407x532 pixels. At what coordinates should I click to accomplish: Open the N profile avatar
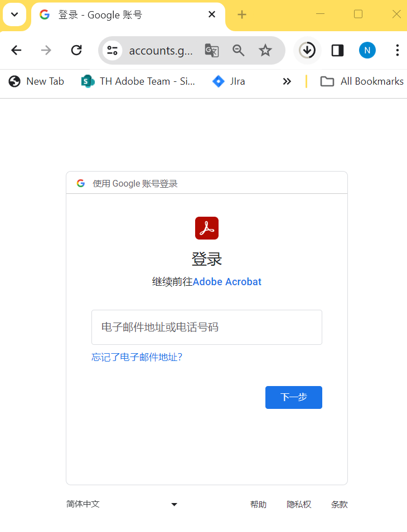click(367, 51)
